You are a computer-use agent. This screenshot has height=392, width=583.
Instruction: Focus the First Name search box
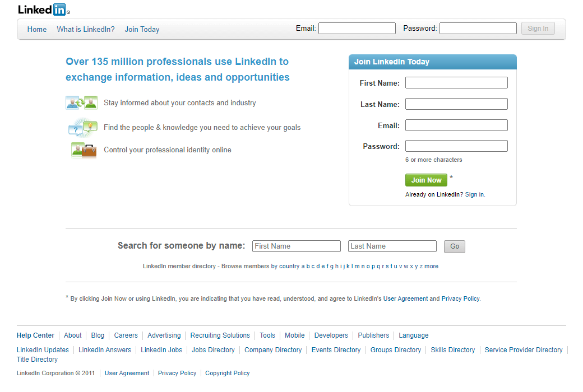coord(297,246)
